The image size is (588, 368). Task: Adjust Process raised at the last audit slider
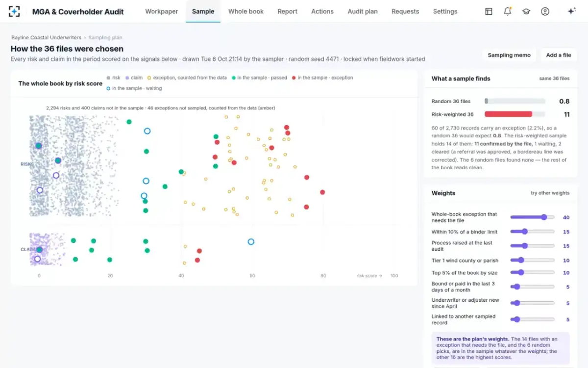coord(532,246)
